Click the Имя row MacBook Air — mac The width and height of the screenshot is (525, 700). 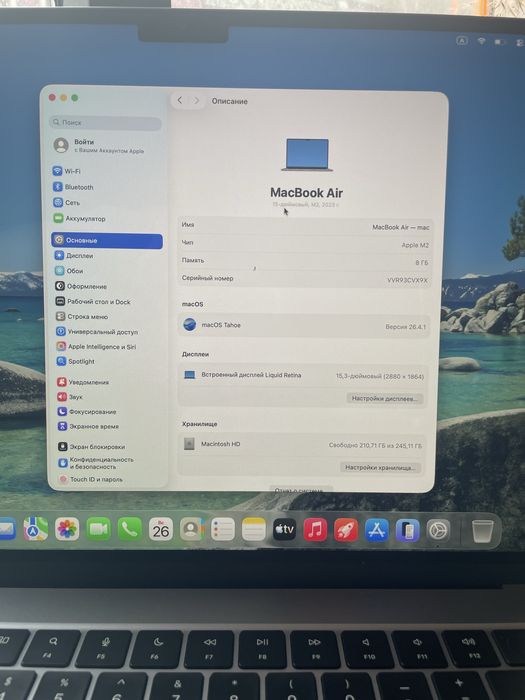[305, 226]
